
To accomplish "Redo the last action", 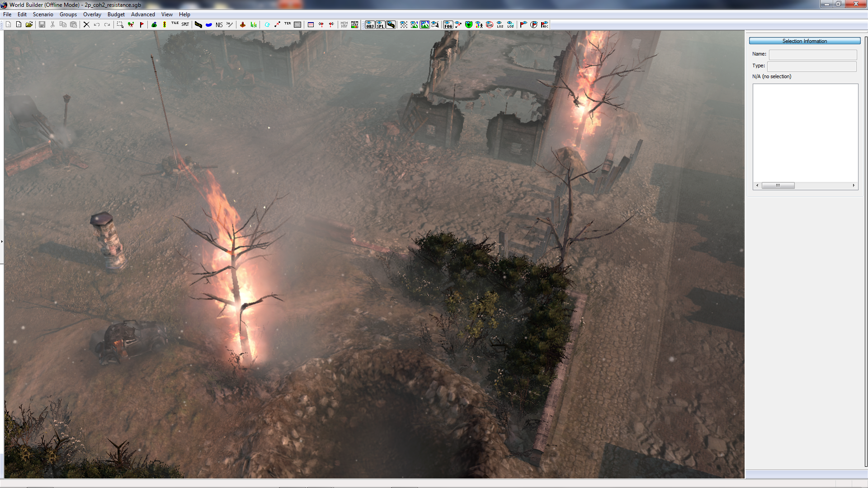I will (107, 24).
